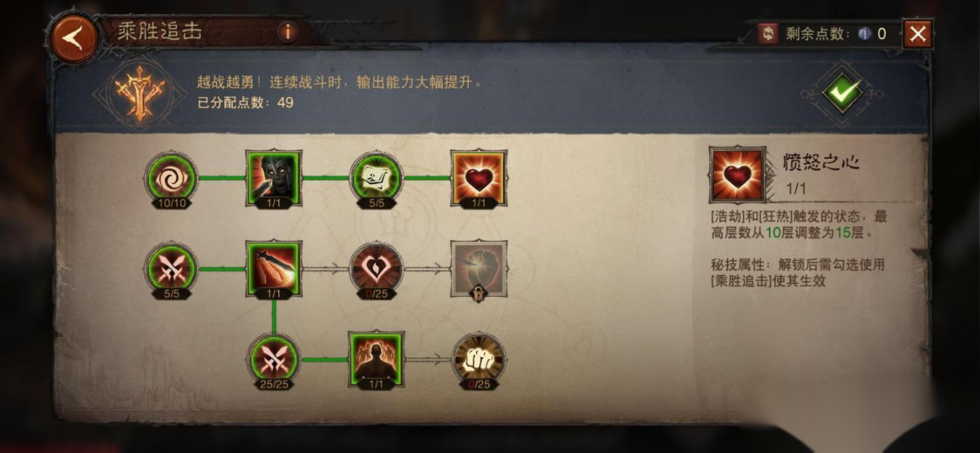Select the crossed swords node showing 5/5
This screenshot has width=980, height=453.
(x=171, y=269)
